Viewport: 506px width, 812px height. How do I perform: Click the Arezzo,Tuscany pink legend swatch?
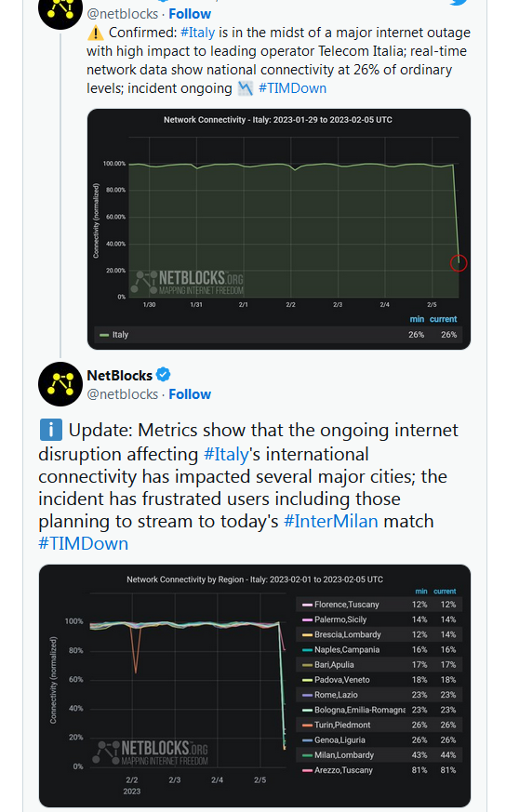click(307, 770)
